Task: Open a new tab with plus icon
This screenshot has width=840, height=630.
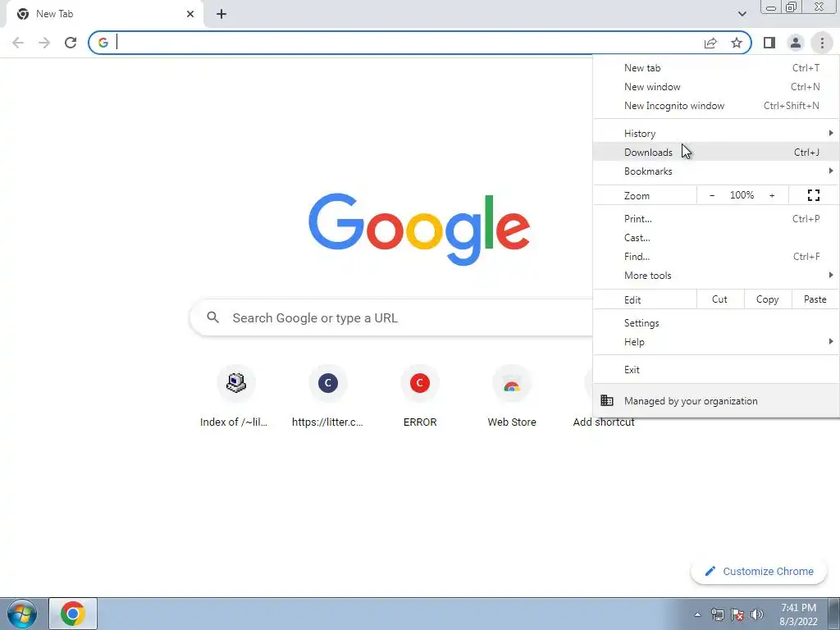Action: [x=221, y=14]
